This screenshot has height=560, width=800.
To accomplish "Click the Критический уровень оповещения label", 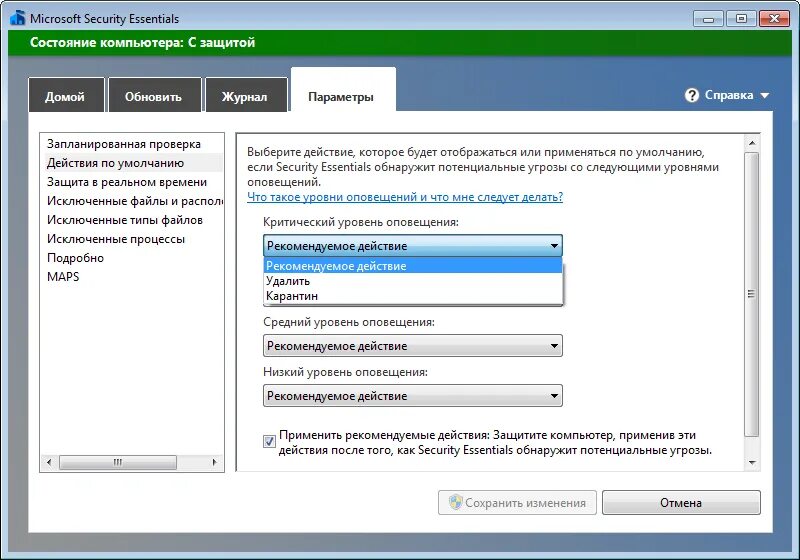I will [361, 222].
